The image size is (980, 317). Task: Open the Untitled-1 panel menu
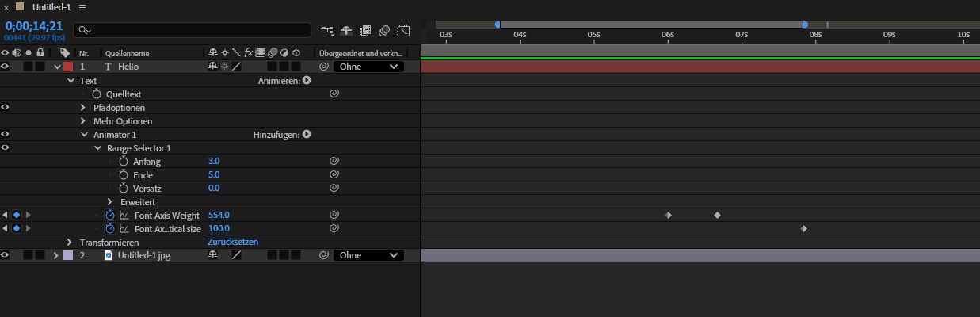pos(82,7)
